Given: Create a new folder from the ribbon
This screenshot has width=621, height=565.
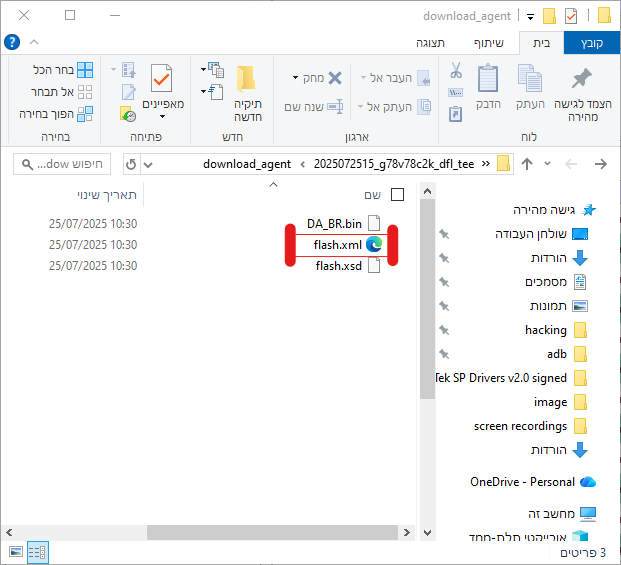Looking at the screenshot, I should coord(247,80).
